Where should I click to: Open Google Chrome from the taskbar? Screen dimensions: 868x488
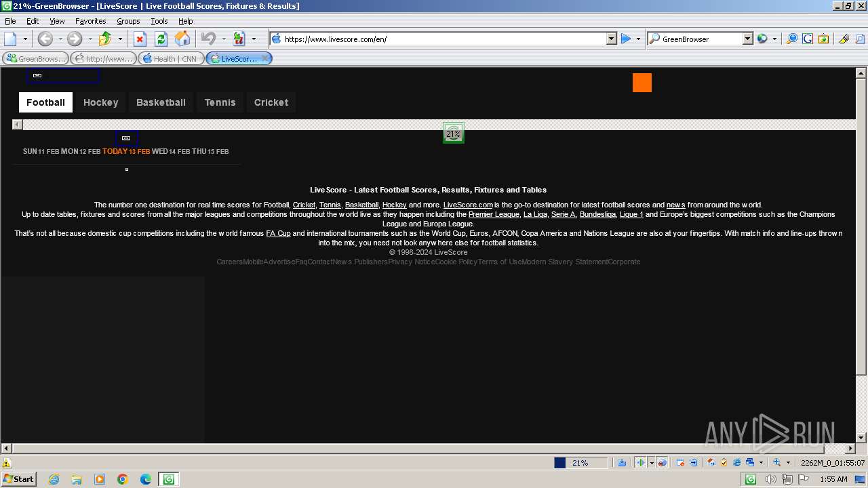coord(123,479)
